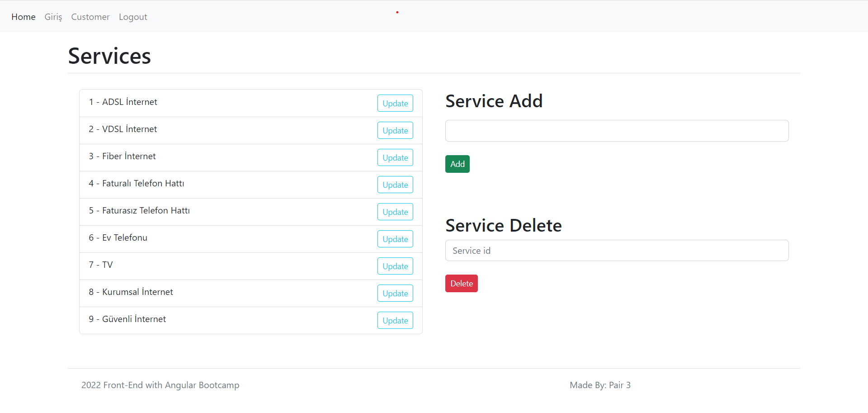Select the '5 - Faturasız Telefon Hattı' text

click(139, 210)
